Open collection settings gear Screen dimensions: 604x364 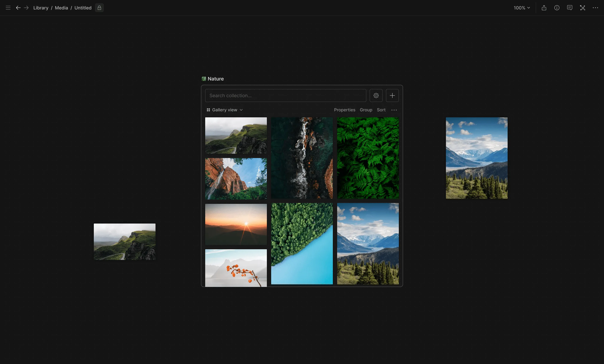pyautogui.click(x=376, y=95)
